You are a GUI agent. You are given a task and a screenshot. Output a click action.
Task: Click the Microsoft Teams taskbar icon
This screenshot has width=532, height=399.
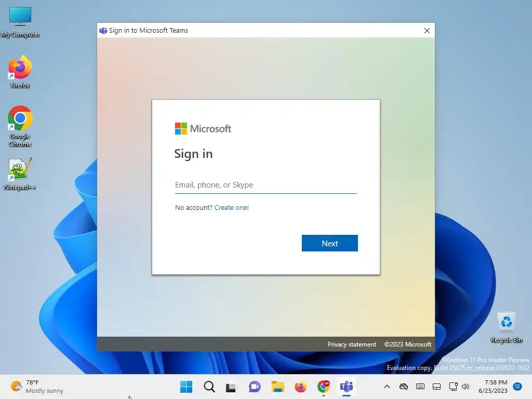point(347,387)
